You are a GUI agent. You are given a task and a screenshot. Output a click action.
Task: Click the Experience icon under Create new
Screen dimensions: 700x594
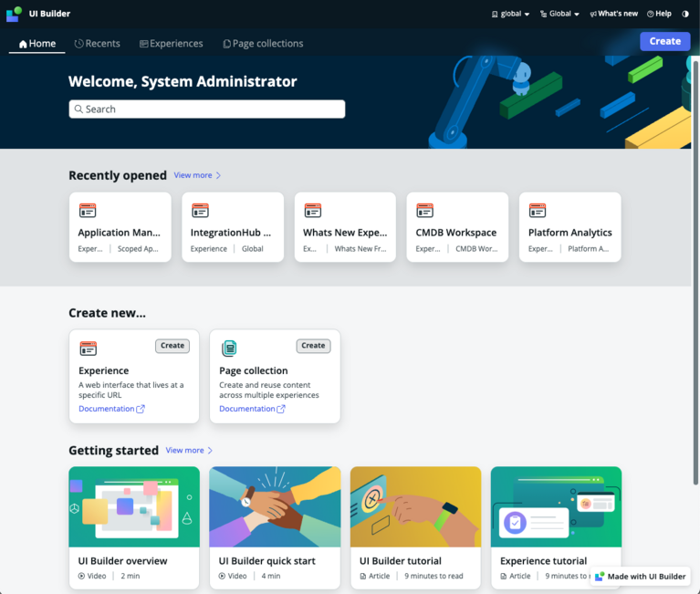tap(88, 349)
